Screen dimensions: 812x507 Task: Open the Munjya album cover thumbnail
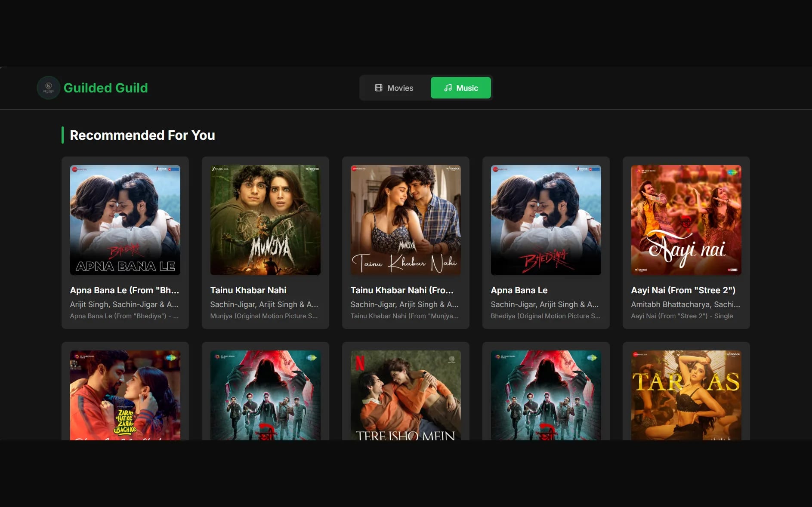[x=266, y=220]
